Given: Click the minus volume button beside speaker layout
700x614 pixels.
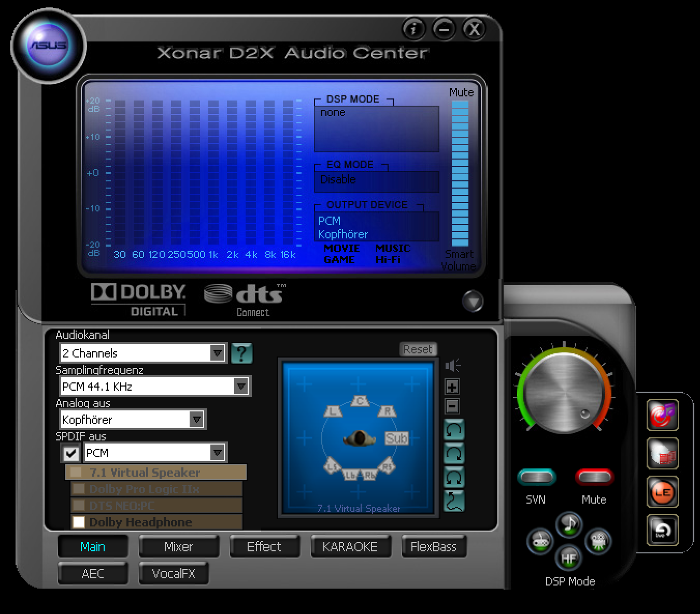Looking at the screenshot, I should click(452, 406).
